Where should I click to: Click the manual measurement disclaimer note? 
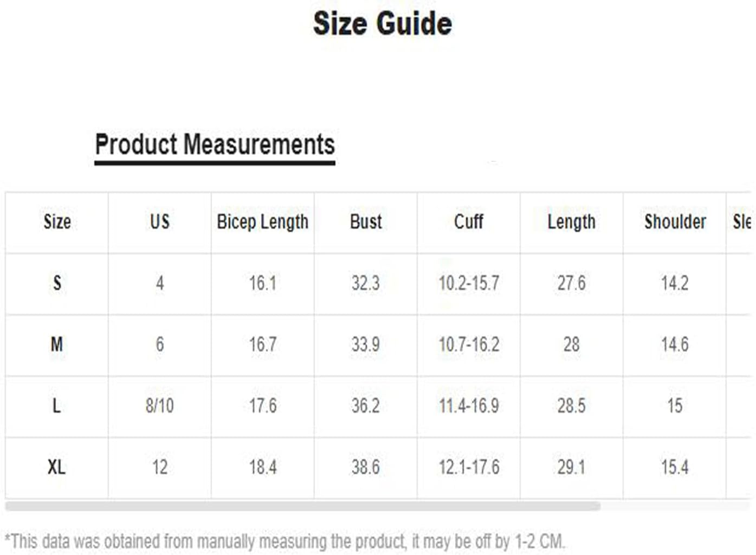pos(285,541)
